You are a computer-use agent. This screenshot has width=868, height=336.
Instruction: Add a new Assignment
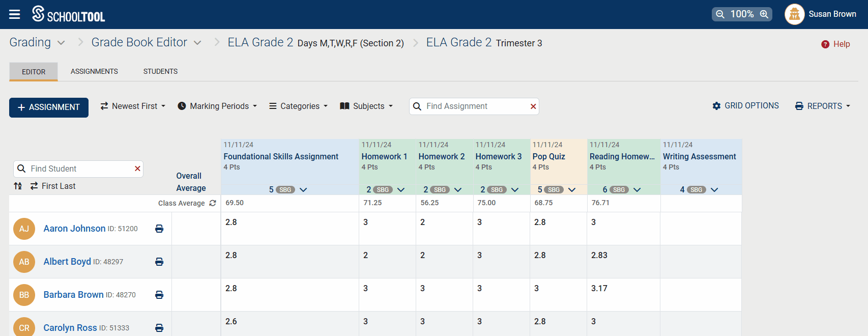[49, 107]
